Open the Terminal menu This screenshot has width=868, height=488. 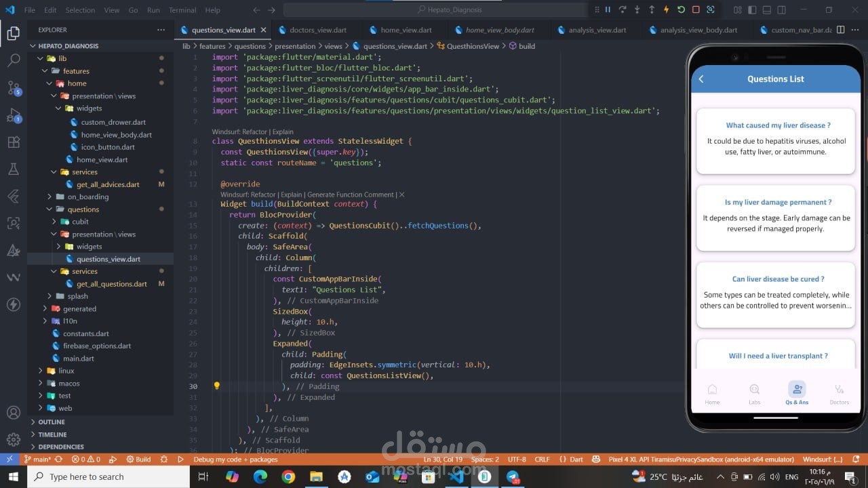click(x=182, y=10)
